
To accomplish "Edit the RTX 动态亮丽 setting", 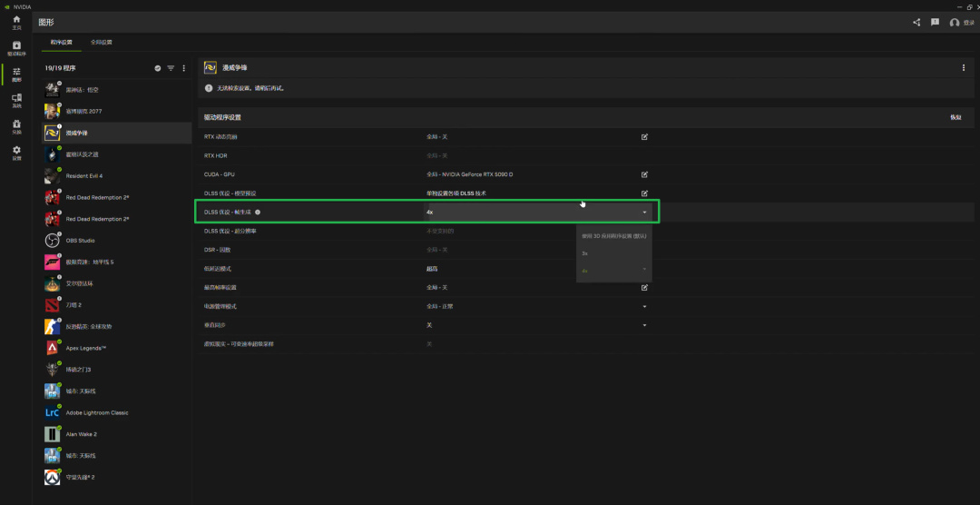I will tap(644, 137).
